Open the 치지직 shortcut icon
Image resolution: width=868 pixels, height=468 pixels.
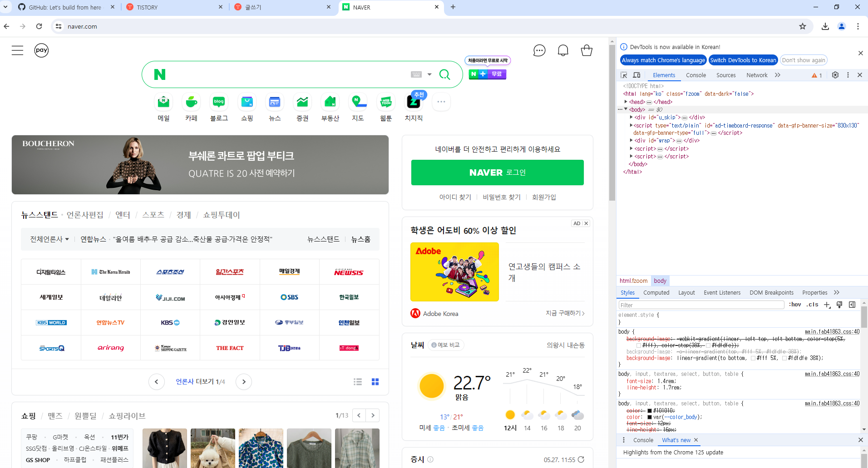pos(414,102)
